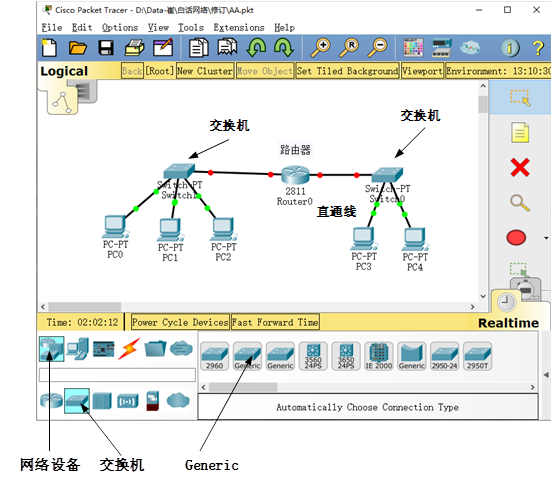Image resolution: width=553 pixels, height=477 pixels.
Task: Select the End Devices category icon
Action: point(77,349)
